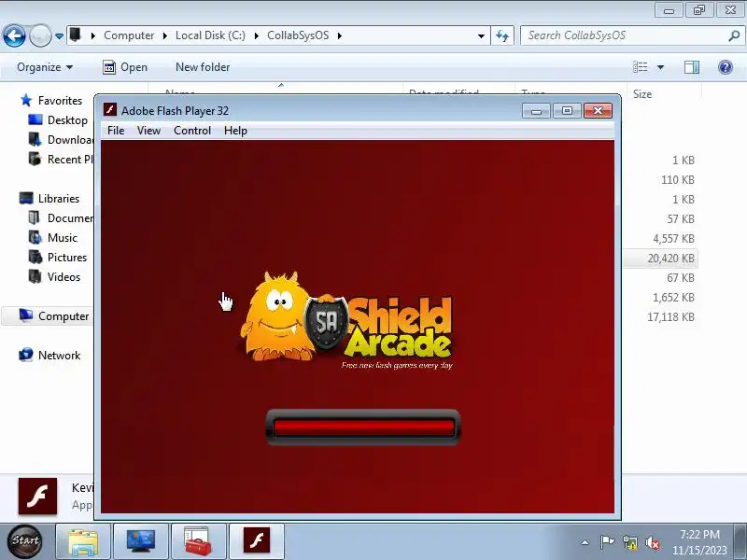Click the 67 KB size cell
Viewport: 747px width, 560px height.
(x=681, y=277)
